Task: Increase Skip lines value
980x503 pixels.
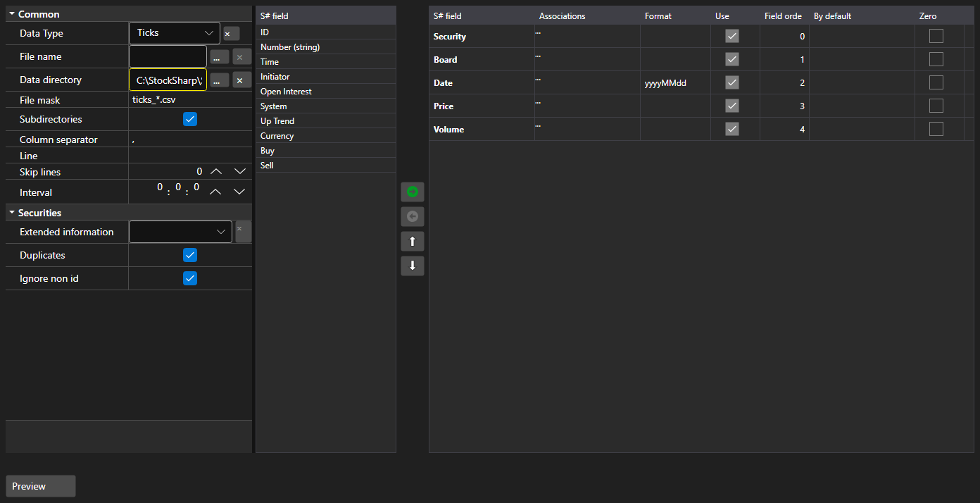Action: 216,171
